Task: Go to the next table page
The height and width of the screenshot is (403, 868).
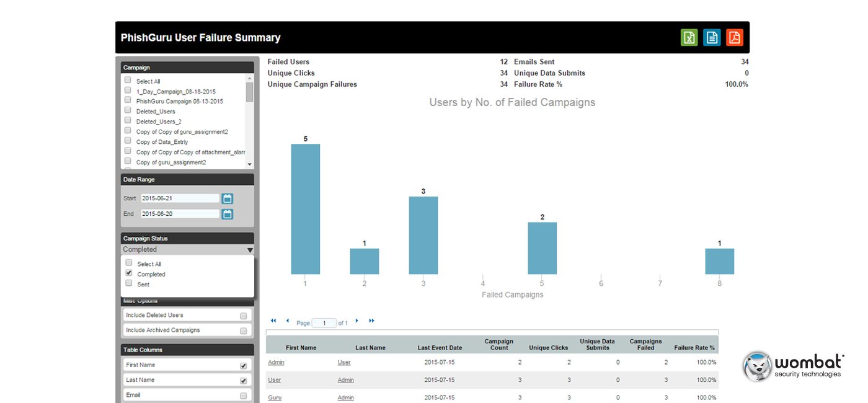Action: coord(357,321)
